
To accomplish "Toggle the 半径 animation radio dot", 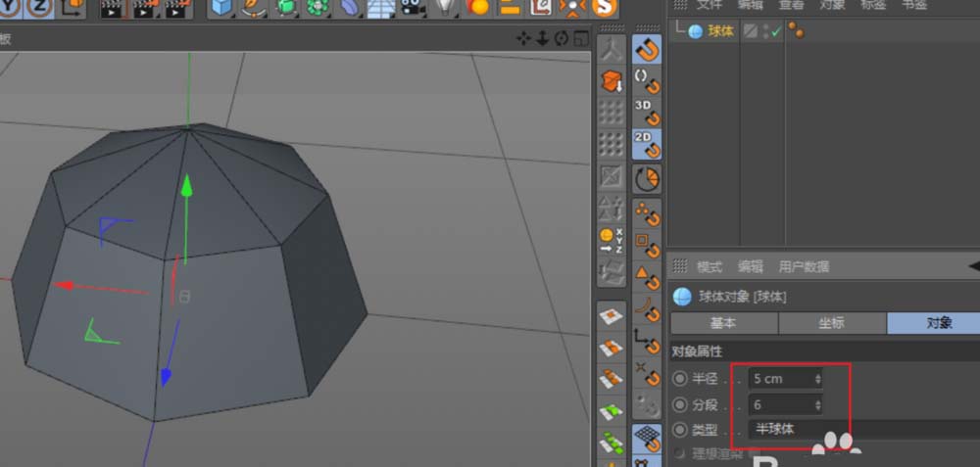I will pyautogui.click(x=679, y=379).
